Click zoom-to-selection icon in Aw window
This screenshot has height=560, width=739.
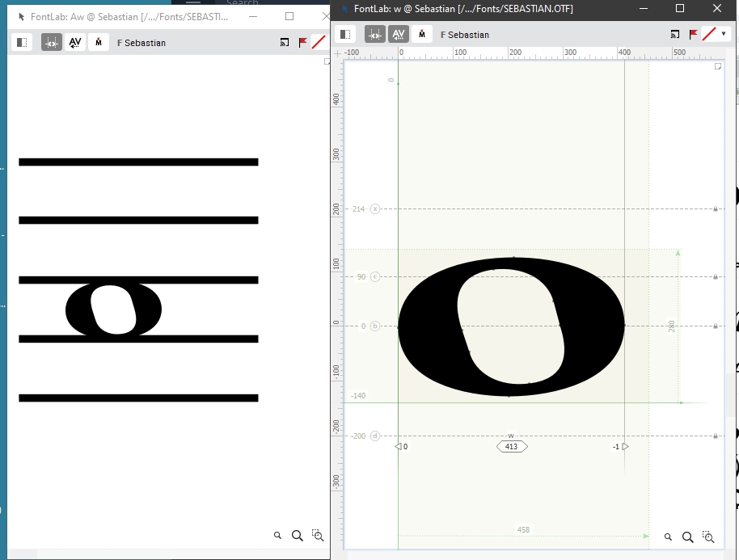pyautogui.click(x=318, y=536)
